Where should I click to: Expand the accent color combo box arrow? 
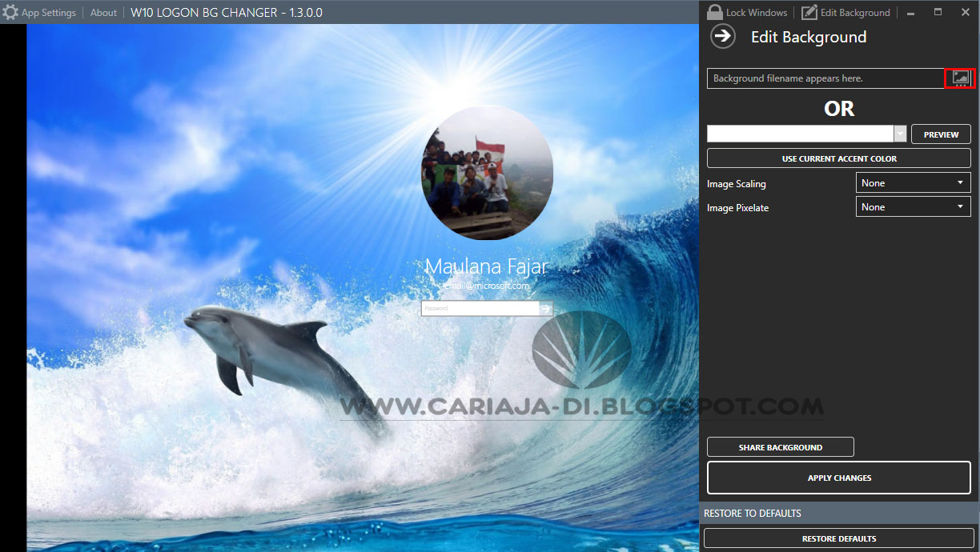900,134
